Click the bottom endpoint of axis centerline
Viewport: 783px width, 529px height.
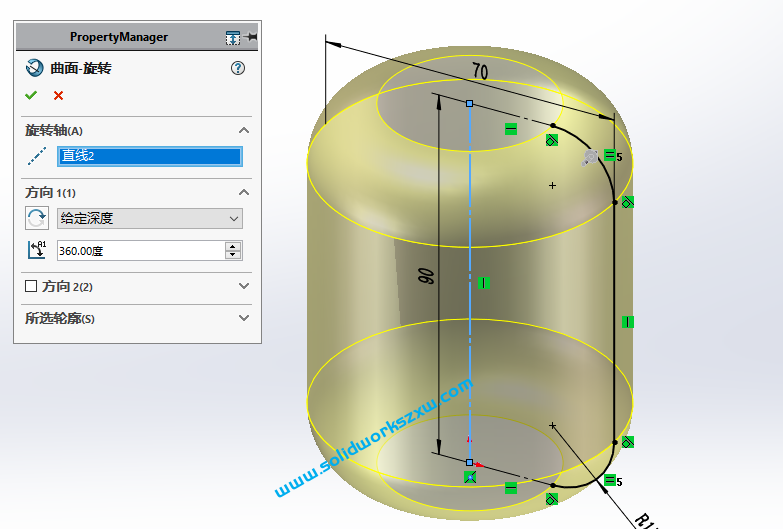click(469, 463)
